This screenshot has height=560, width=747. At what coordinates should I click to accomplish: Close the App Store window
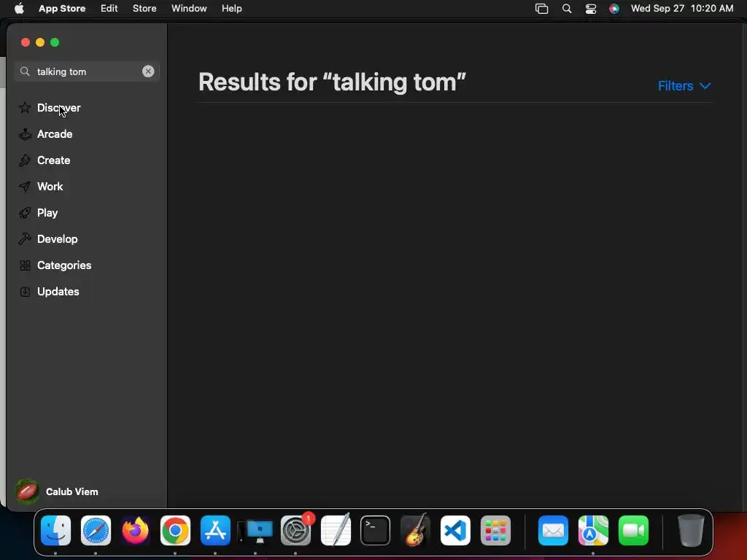(26, 42)
